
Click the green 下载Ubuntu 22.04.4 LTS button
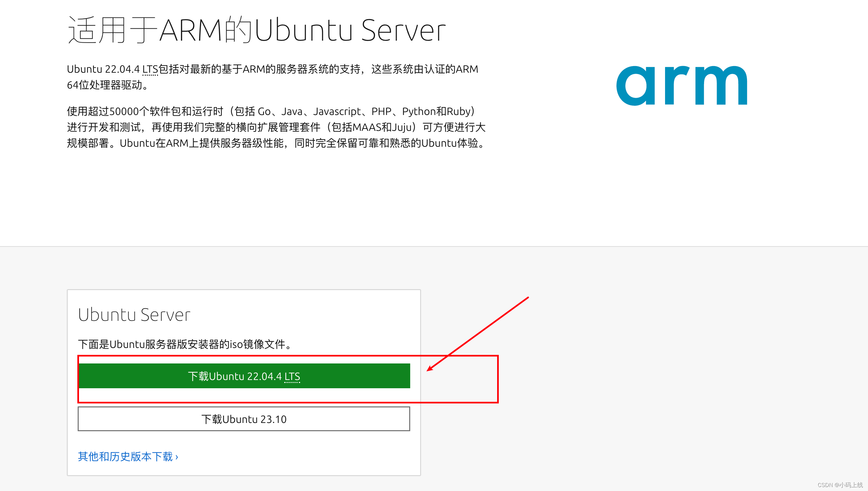point(244,376)
